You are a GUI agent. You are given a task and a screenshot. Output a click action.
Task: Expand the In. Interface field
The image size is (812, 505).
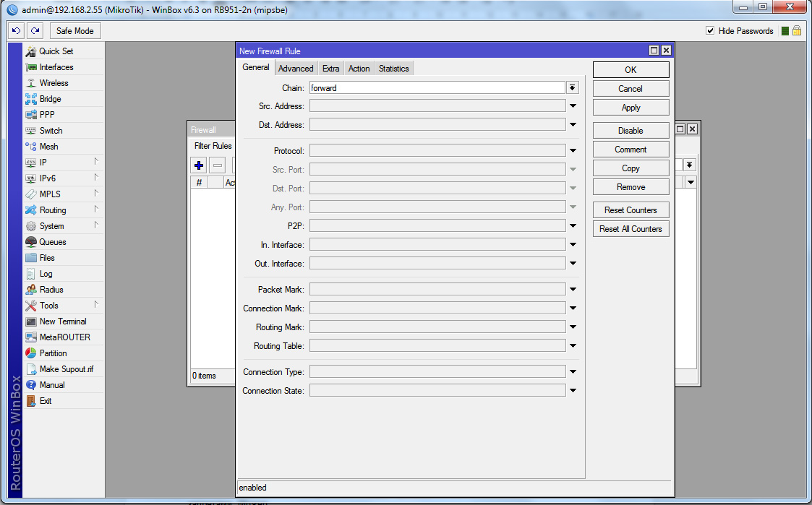pyautogui.click(x=573, y=245)
